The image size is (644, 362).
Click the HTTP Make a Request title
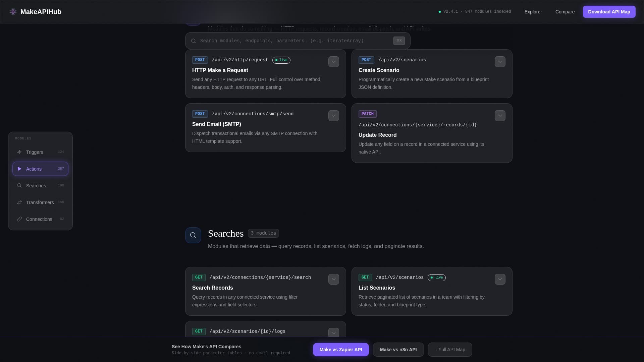220,70
